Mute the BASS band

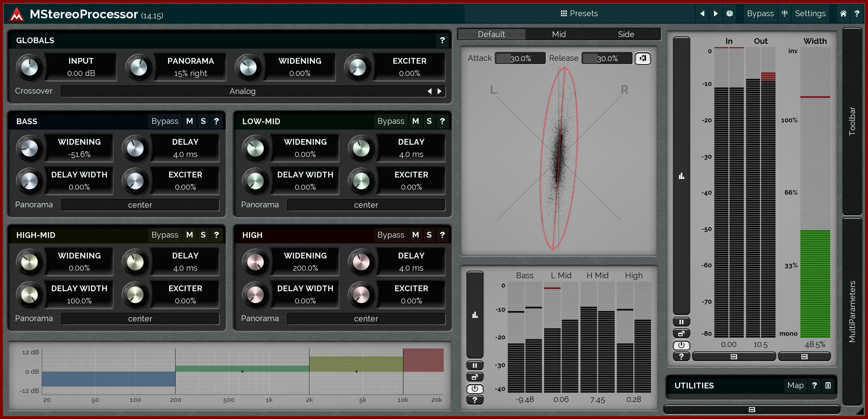[190, 121]
